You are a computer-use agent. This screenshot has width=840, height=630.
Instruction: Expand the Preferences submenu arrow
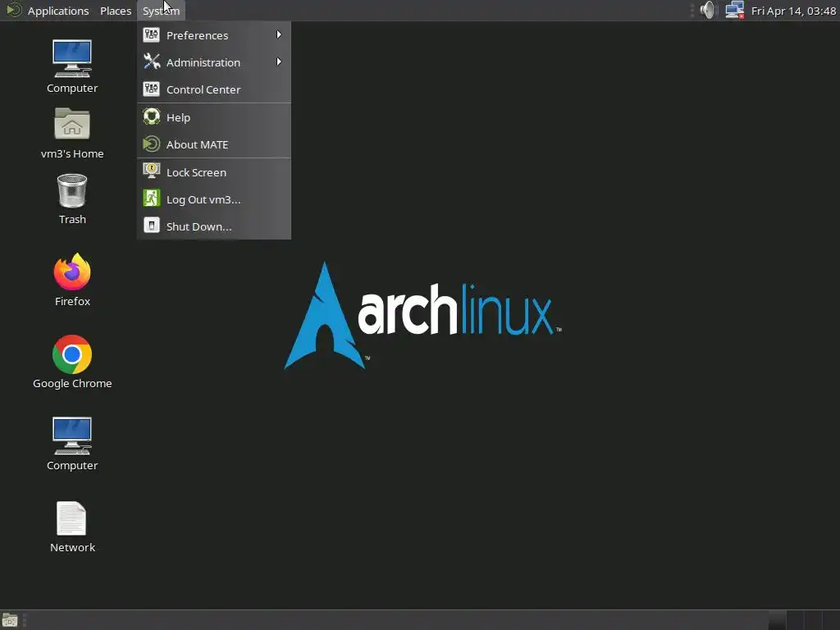click(x=279, y=34)
